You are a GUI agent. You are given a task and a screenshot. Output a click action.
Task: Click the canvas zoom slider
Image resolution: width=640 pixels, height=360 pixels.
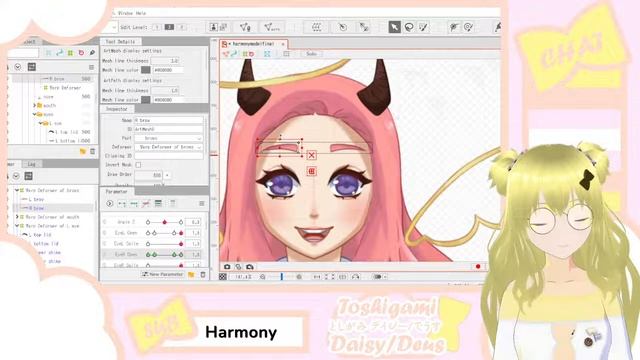pos(282,277)
